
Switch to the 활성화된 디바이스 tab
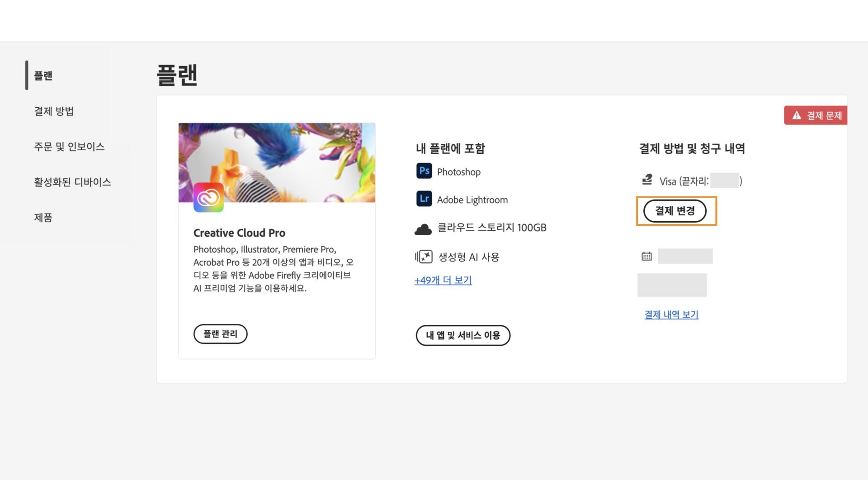(72, 182)
